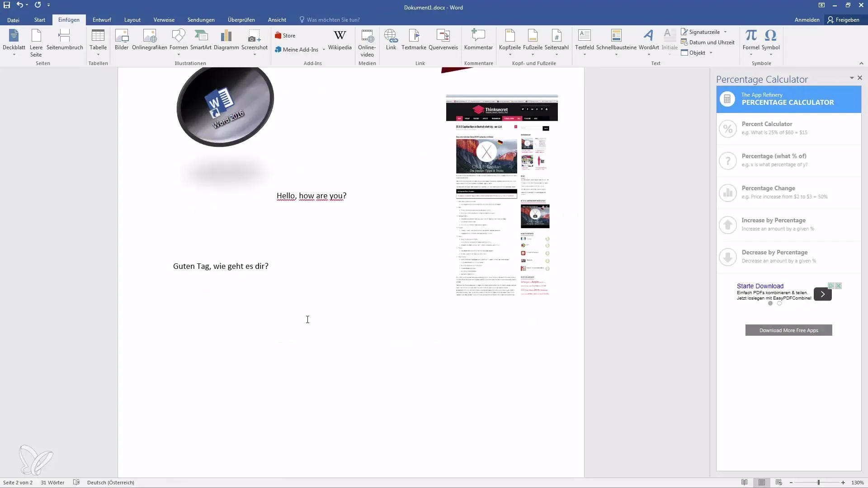Insert WordArt text
The width and height of the screenshot is (868, 488).
(649, 42)
